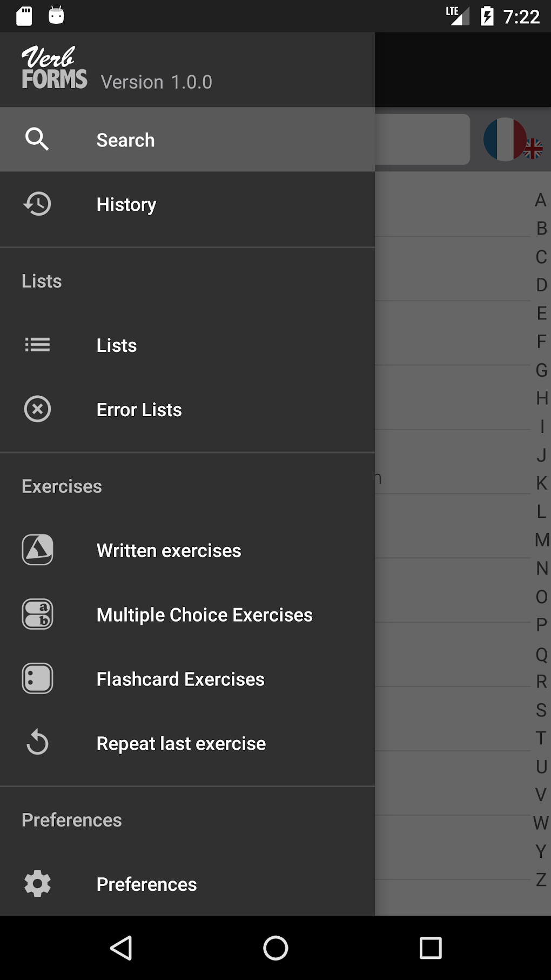Open Error Lists via the X-circle icon
This screenshot has height=980, width=551.
click(x=37, y=409)
